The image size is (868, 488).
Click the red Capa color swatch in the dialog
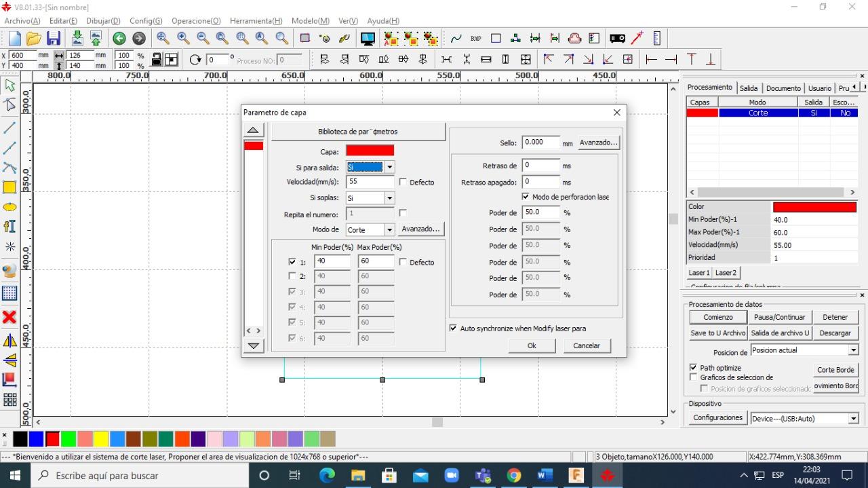point(370,151)
